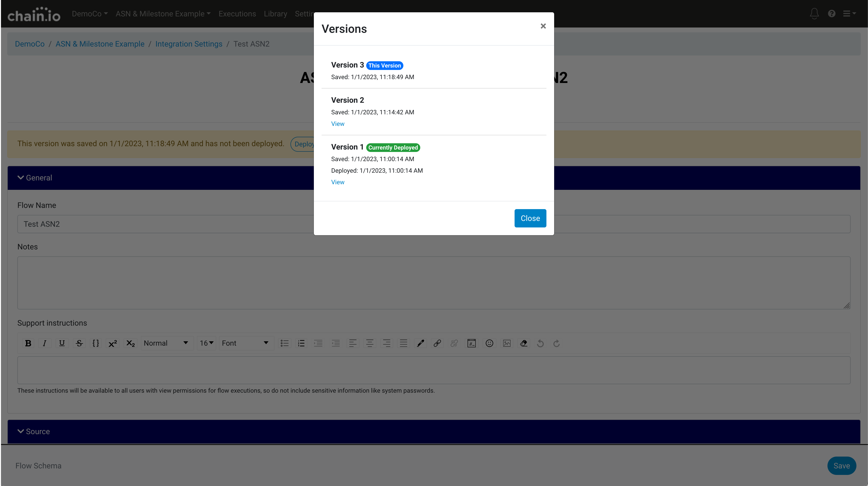The height and width of the screenshot is (486, 868).
Task: Insert an image with the editor toolbar icon
Action: [x=506, y=343]
